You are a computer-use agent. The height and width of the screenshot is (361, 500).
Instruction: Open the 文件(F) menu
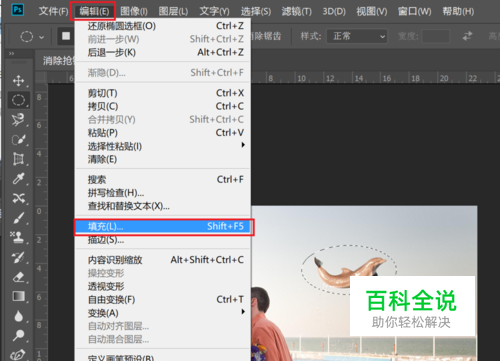[x=54, y=11]
